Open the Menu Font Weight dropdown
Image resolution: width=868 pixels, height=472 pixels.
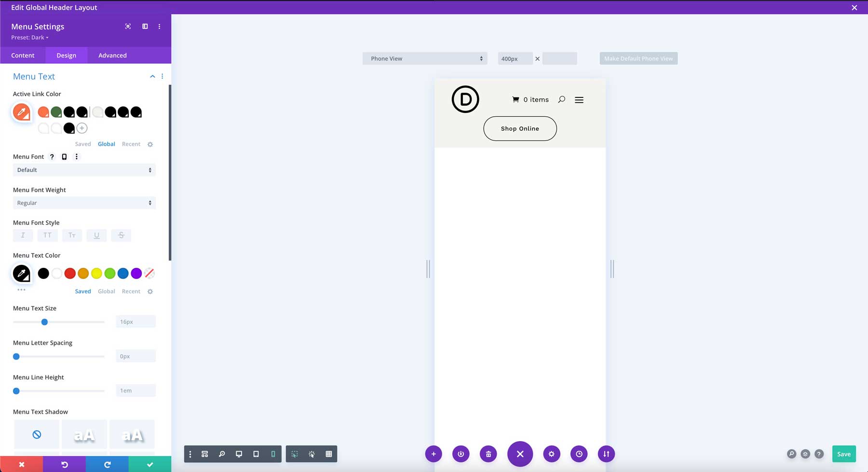point(84,203)
